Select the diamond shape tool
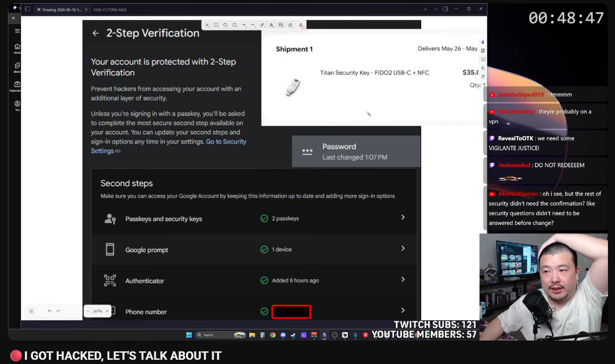615x364 pixels. tap(225, 25)
